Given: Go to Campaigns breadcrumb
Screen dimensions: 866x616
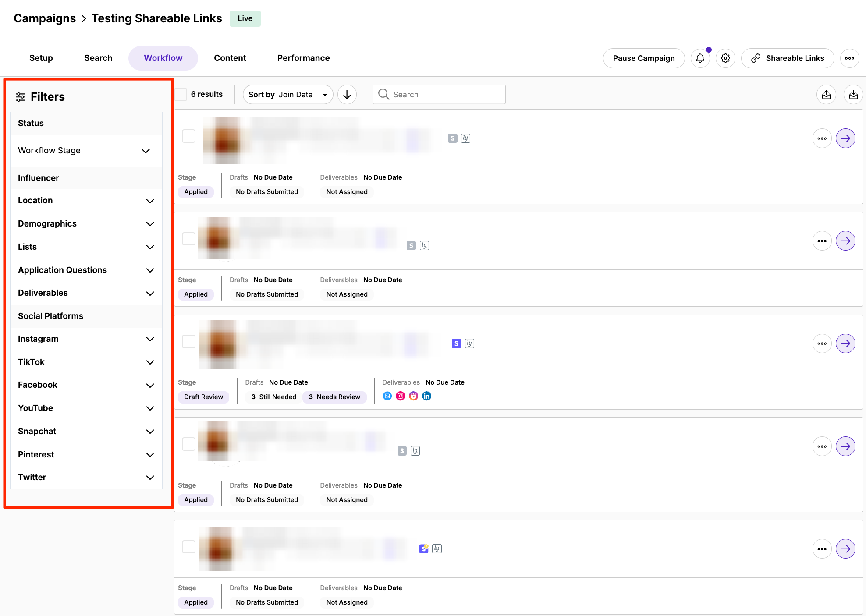Looking at the screenshot, I should (x=45, y=18).
